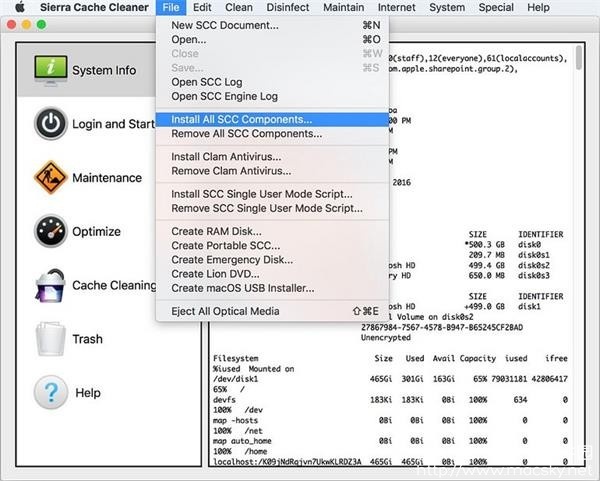
Task: Click the Maintenance sidebar label
Action: point(107,178)
